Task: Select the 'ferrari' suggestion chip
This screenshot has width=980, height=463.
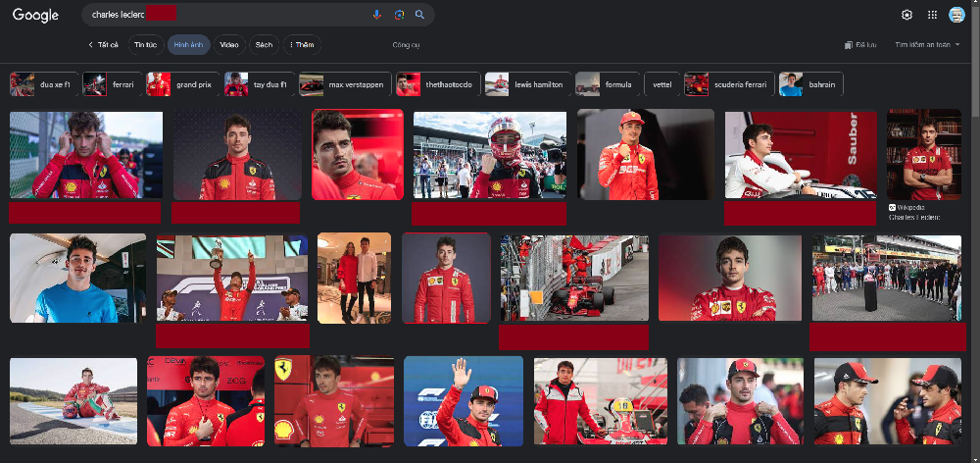Action: tap(113, 84)
